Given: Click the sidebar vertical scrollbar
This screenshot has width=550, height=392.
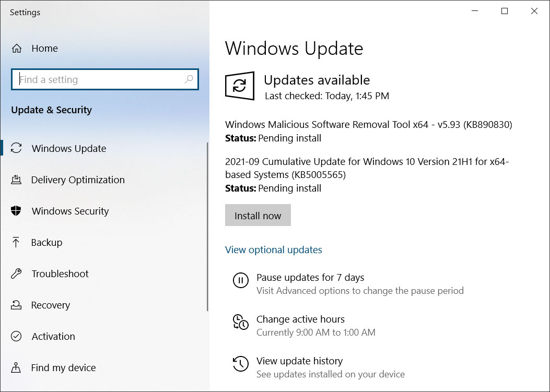Looking at the screenshot, I should coord(207,227).
